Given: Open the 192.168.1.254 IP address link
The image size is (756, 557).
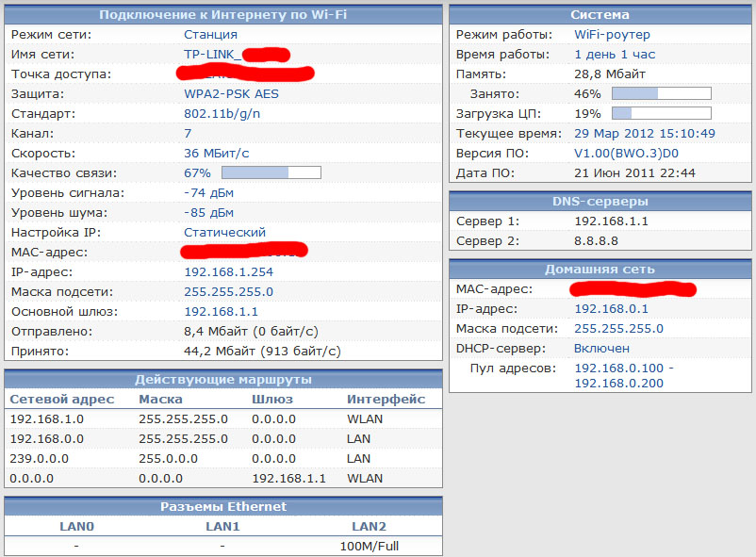Looking at the screenshot, I should point(228,272).
